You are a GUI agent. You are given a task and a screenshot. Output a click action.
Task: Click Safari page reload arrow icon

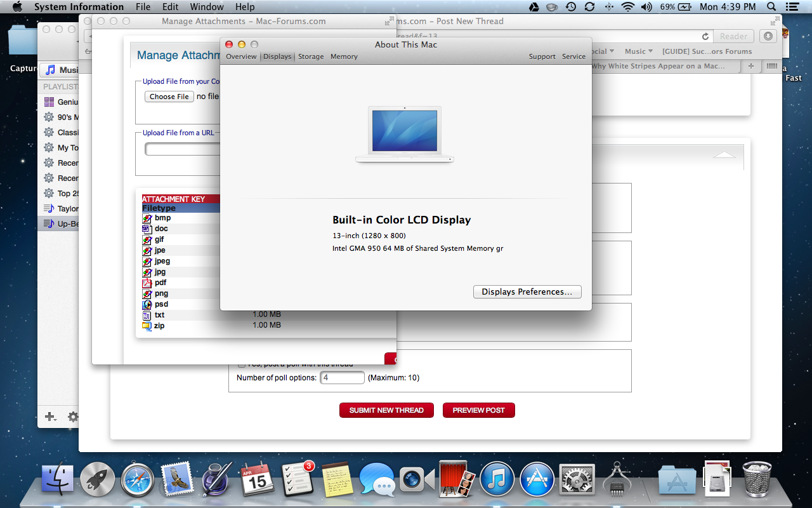coord(705,36)
